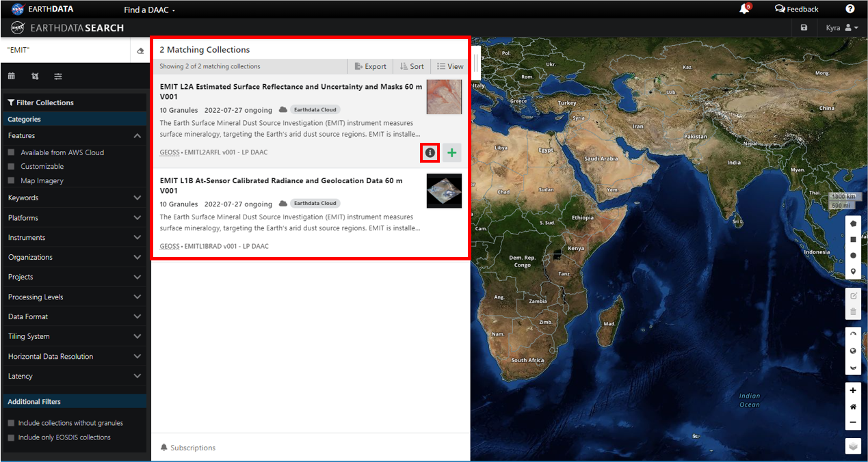Enable the Customizable checkbox
This screenshot has width=868, height=462.
(11, 167)
